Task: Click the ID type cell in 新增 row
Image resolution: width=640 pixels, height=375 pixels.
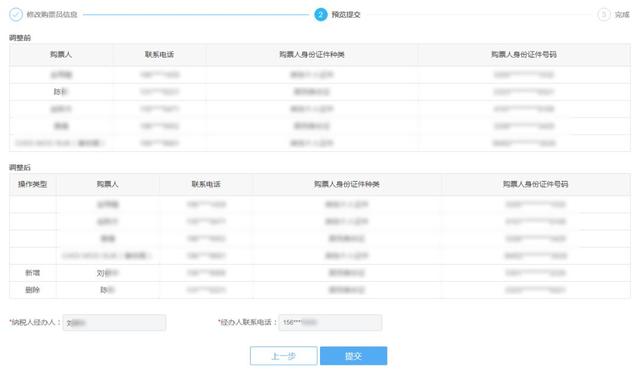Action: 347,273
